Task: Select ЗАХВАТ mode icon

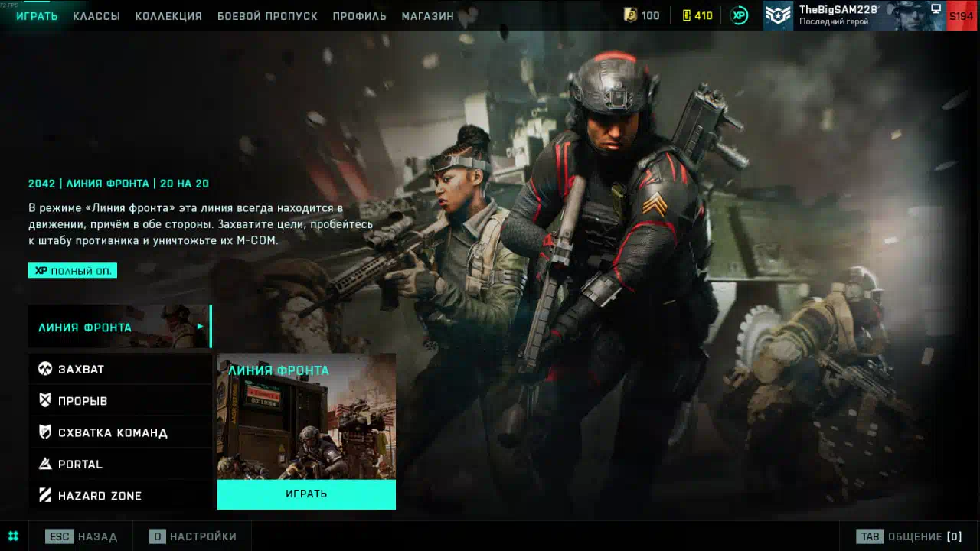Action: click(45, 369)
